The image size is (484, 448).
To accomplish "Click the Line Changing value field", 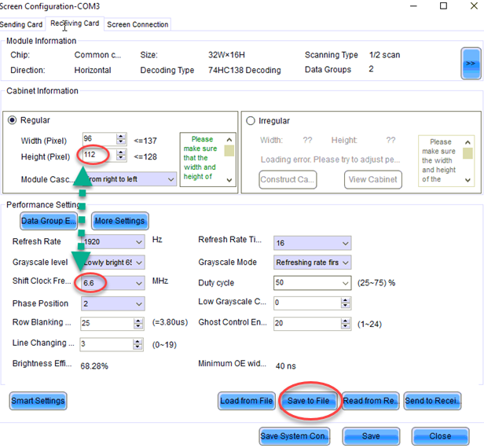I will 107,344.
